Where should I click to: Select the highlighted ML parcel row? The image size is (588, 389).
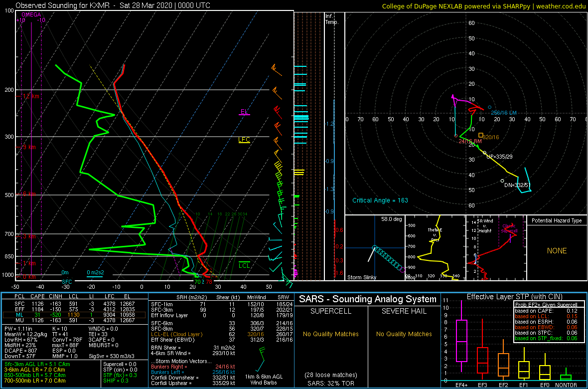click(75, 315)
